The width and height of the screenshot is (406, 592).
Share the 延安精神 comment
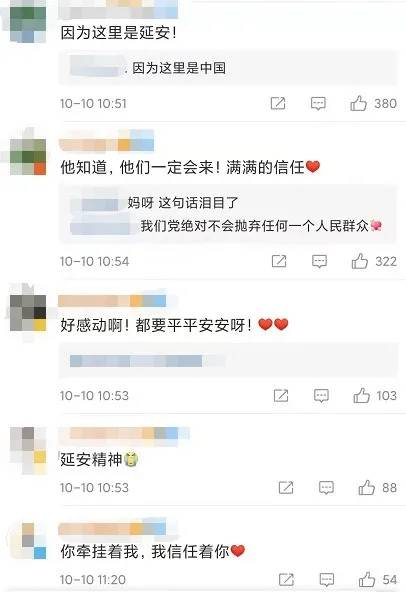click(x=286, y=487)
